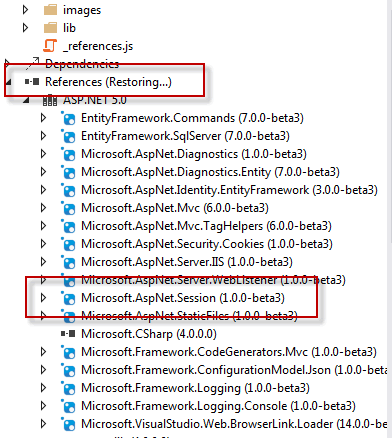Screen dimensions: 392x438
Task: Expand the Microsoft.AspNet.Diagnostics package
Action: pyautogui.click(x=43, y=154)
